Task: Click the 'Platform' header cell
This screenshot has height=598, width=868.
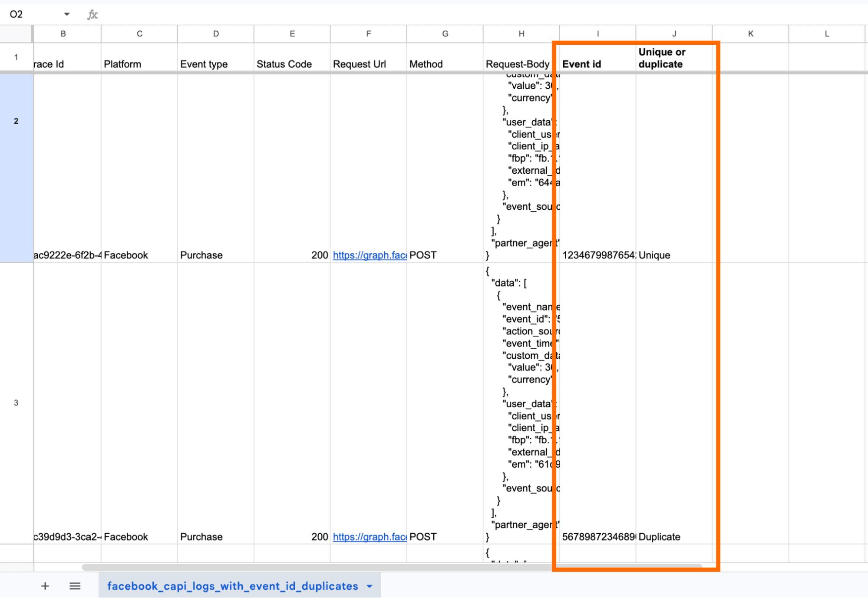Action: (x=139, y=57)
